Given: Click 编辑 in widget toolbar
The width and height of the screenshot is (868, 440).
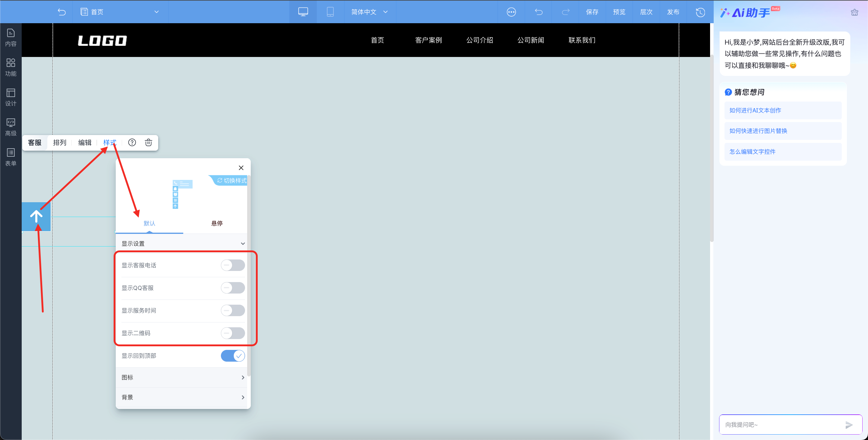Looking at the screenshot, I should (x=85, y=143).
